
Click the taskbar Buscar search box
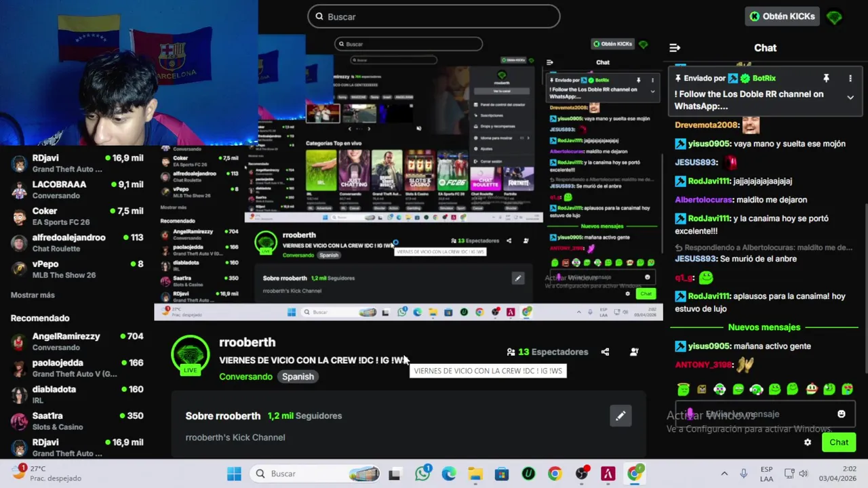coord(315,474)
